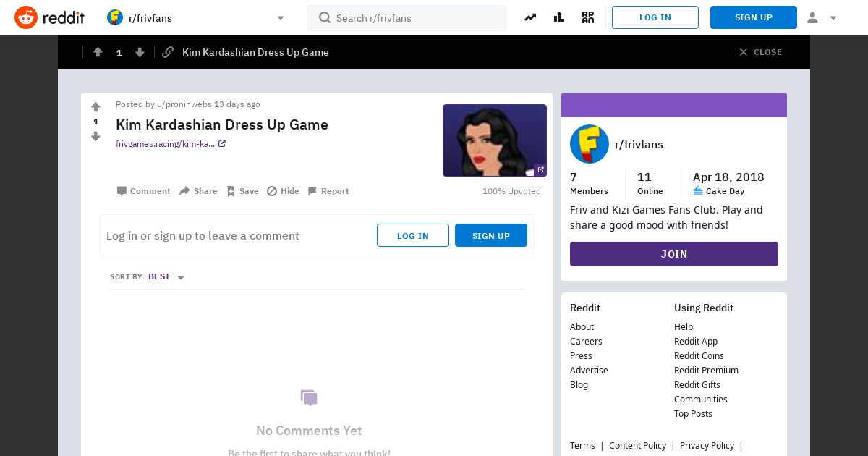Open the Reddit Live broadcast icon
Viewport: 868px width, 456px height.
tap(588, 17)
